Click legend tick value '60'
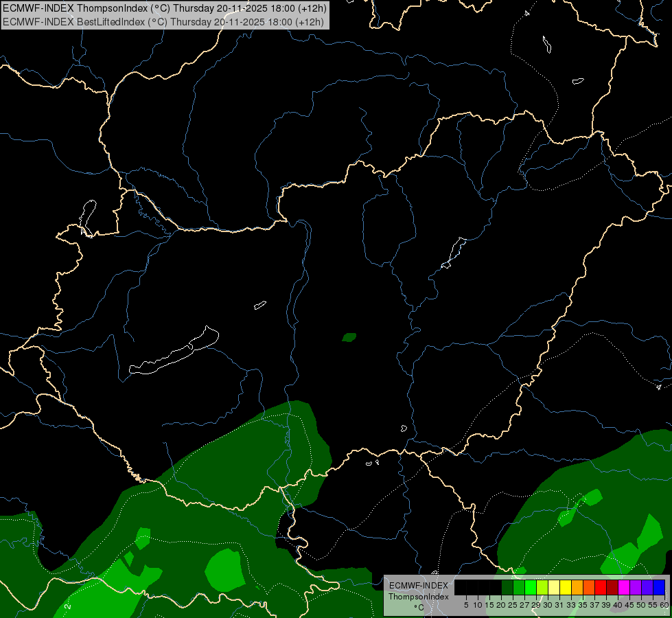The width and height of the screenshot is (672, 618). 664,605
